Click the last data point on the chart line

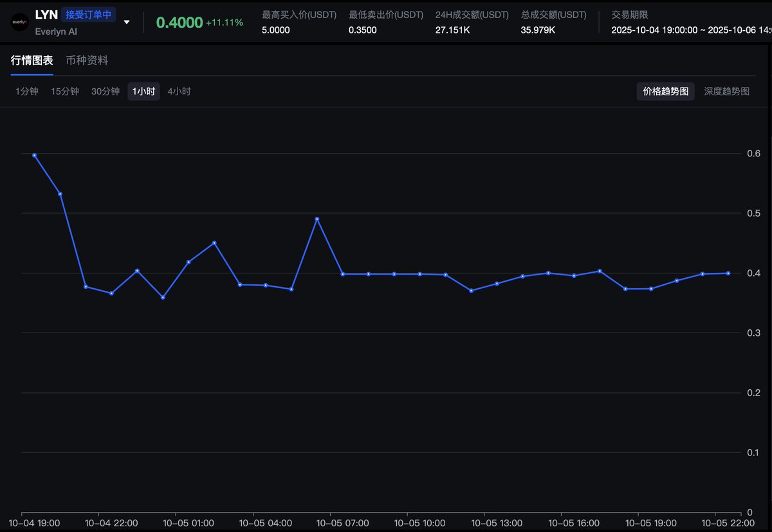tap(728, 273)
